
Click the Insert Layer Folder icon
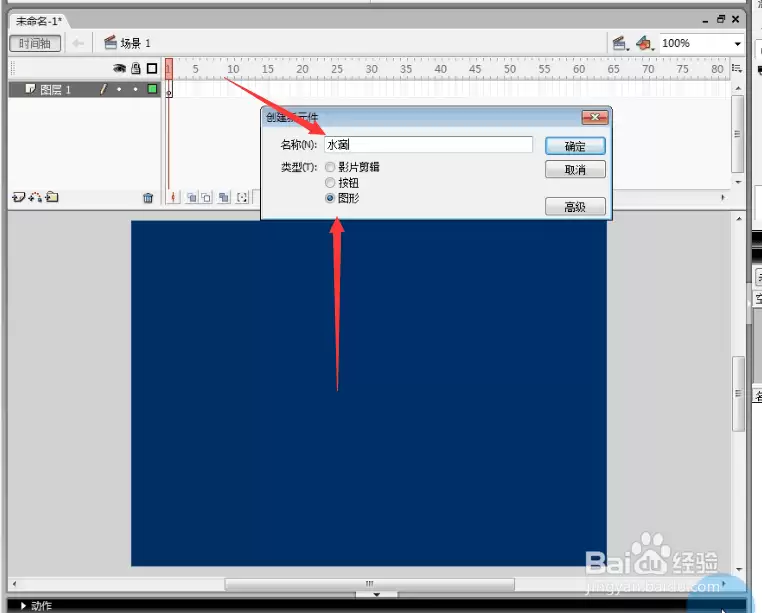coord(52,197)
